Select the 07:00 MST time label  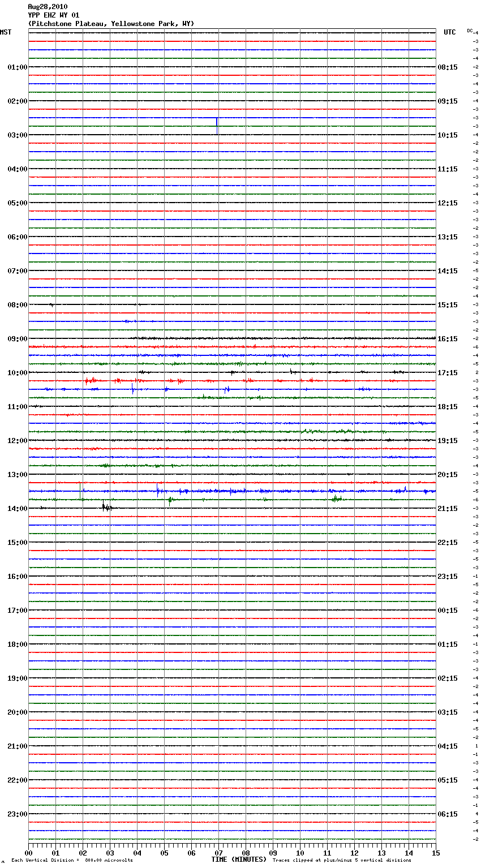point(18,271)
